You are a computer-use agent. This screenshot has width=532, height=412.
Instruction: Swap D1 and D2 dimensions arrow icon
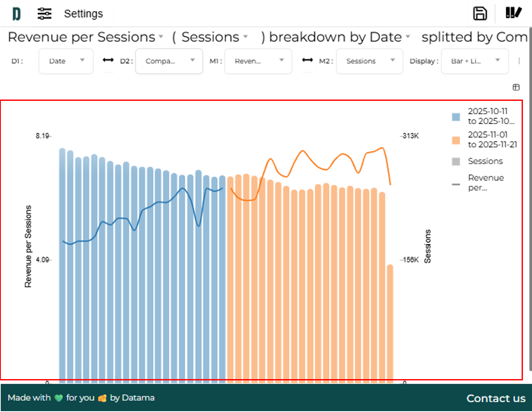108,61
